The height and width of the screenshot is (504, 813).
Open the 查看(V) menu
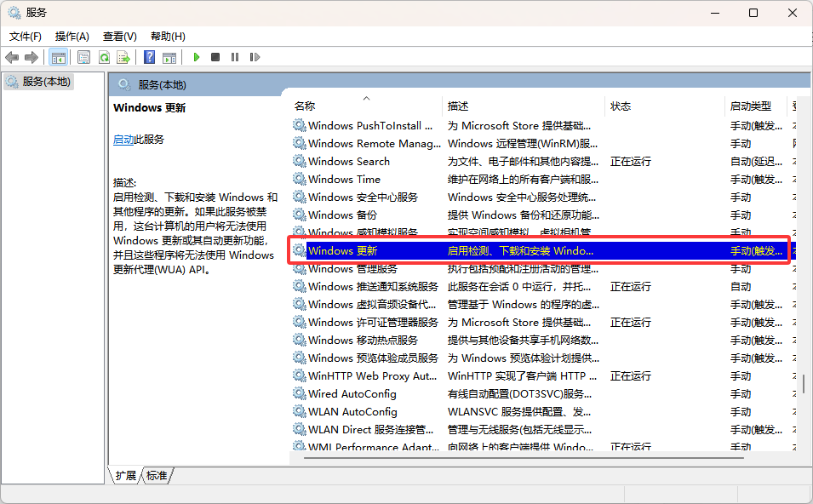pos(119,37)
